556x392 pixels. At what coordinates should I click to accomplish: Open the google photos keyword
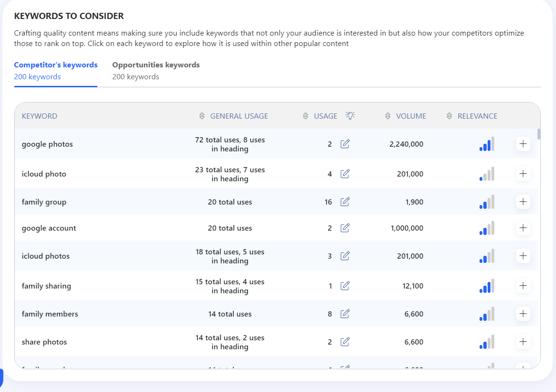(x=47, y=144)
